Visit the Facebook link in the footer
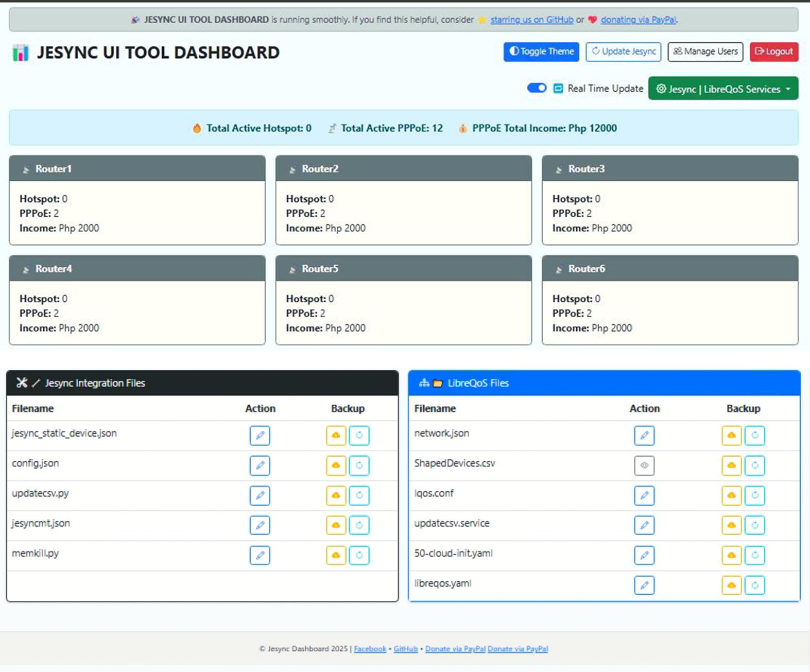 coord(370,649)
